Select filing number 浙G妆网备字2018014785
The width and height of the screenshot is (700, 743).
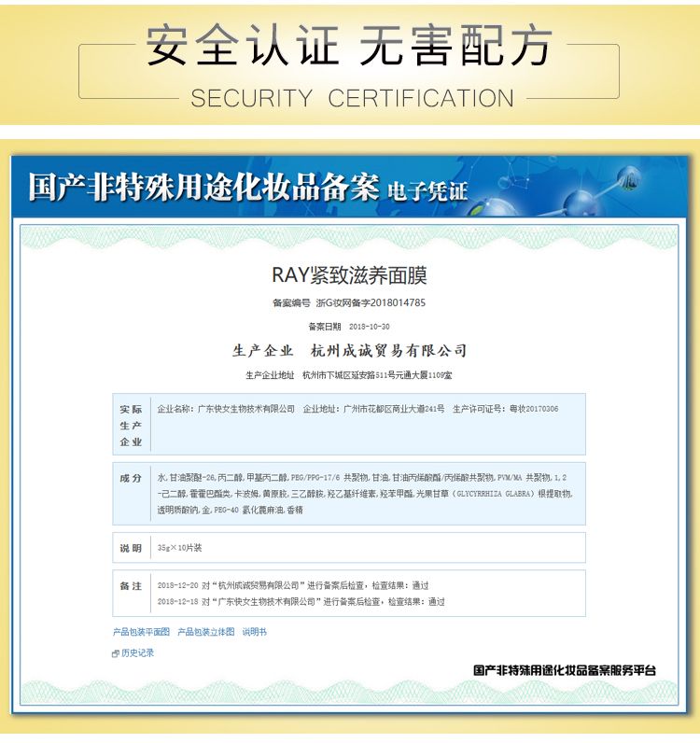[371, 302]
